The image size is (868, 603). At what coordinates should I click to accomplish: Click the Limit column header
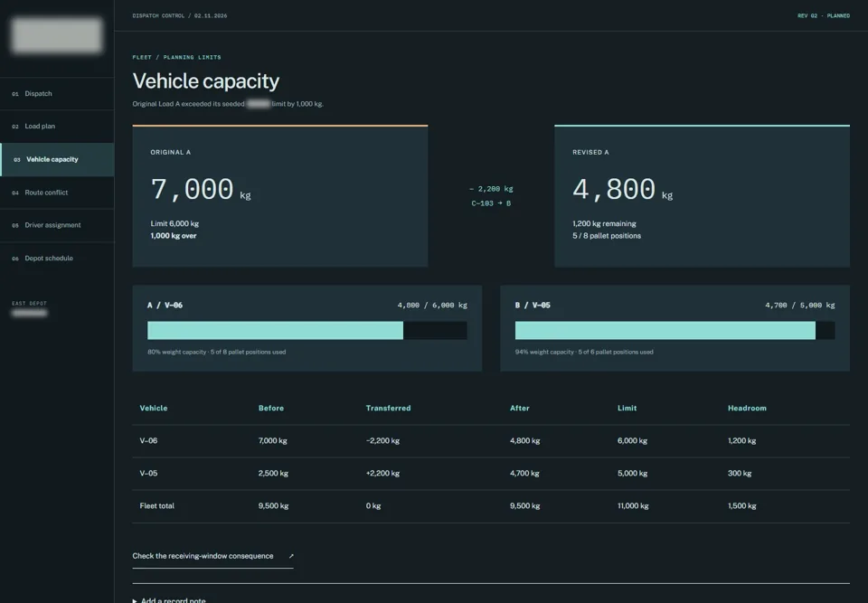click(x=627, y=408)
